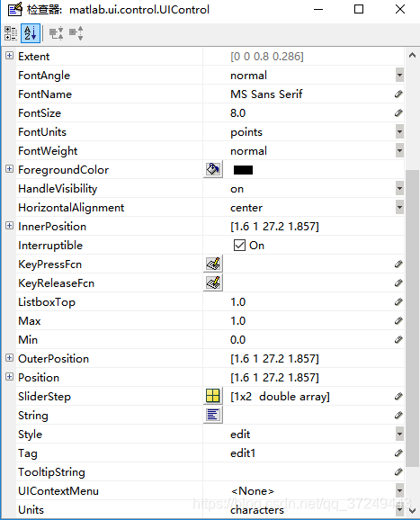This screenshot has width=420, height=520.
Task: Open HandleVisibility dropdown
Action: coord(399,189)
